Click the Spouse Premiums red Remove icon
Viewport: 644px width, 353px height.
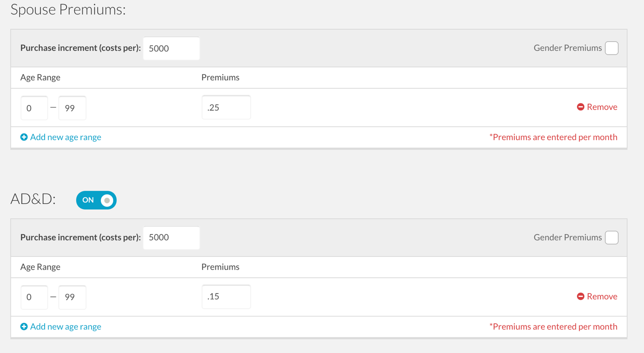[x=581, y=107]
